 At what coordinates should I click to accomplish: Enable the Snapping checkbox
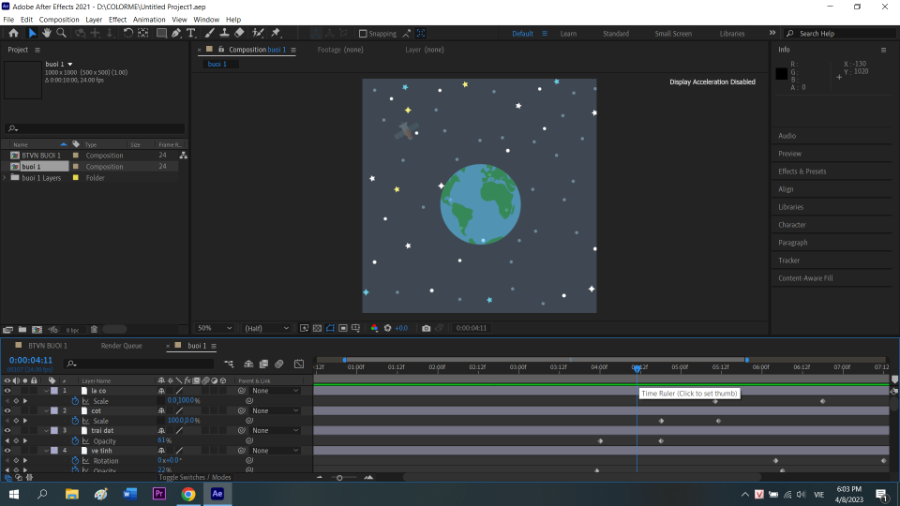tap(363, 34)
